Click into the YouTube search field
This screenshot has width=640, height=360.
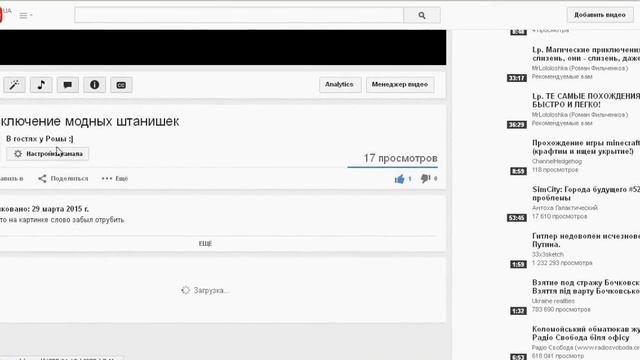click(239, 16)
